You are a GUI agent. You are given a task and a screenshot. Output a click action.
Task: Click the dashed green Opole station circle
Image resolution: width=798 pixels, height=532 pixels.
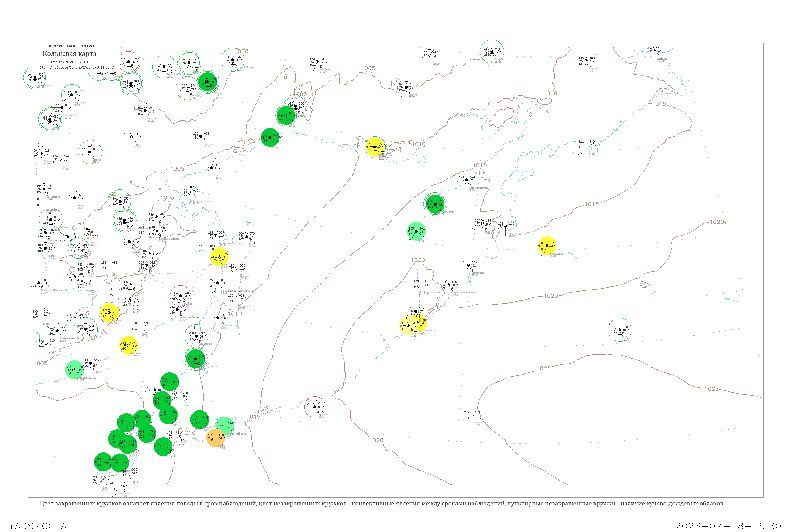tap(619, 330)
